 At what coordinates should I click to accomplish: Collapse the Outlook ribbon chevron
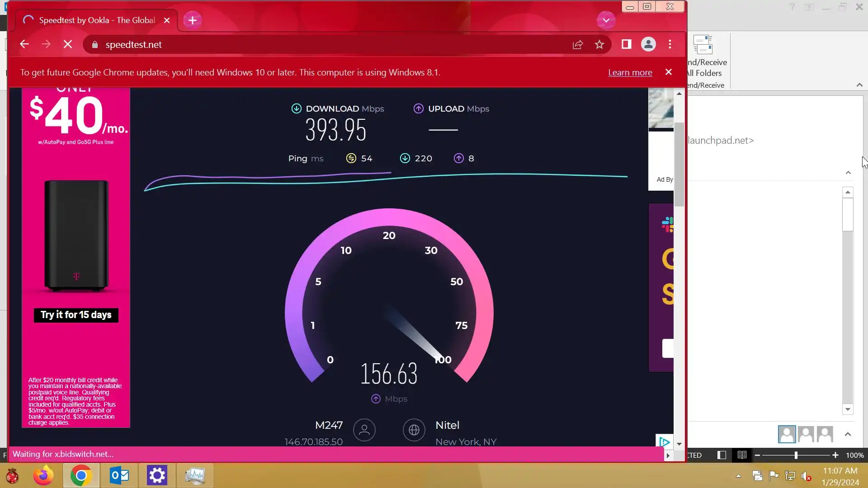(x=859, y=85)
